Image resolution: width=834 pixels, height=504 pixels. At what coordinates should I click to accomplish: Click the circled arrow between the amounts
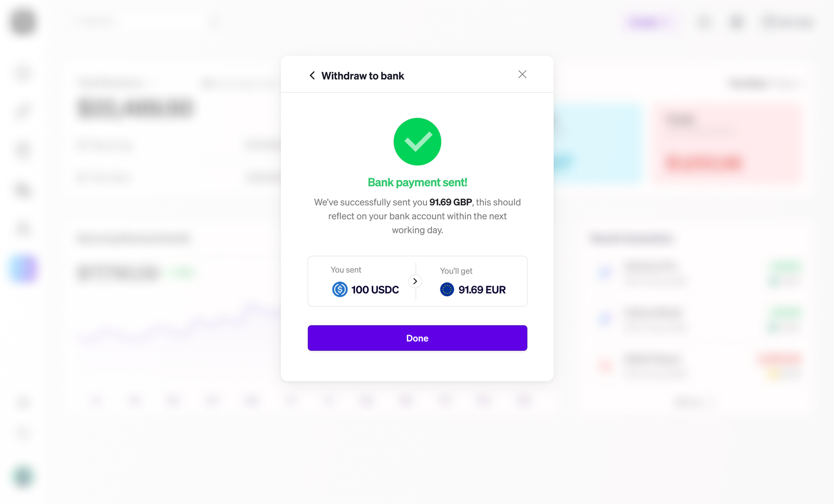pos(415,281)
